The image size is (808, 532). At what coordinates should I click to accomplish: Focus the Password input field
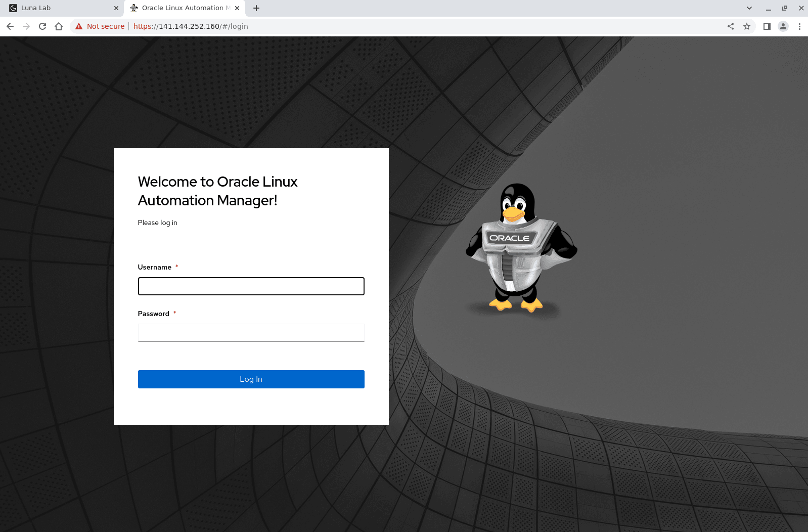tap(251, 333)
